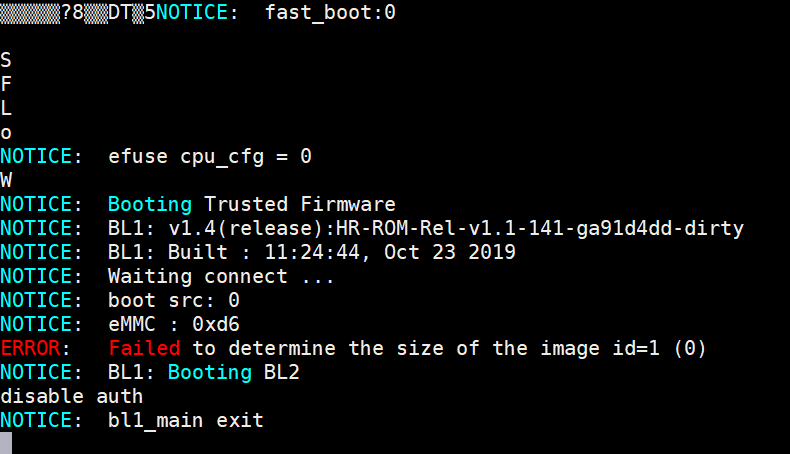Click the "eMMC : 0xd6" text
Viewport: 790px width, 454px height.
click(x=174, y=324)
